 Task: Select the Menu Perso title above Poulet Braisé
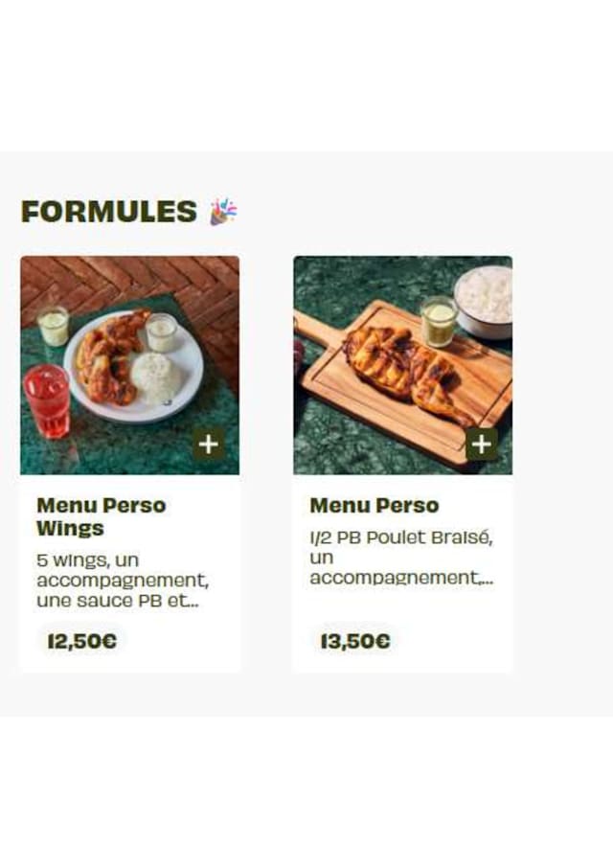click(x=374, y=506)
